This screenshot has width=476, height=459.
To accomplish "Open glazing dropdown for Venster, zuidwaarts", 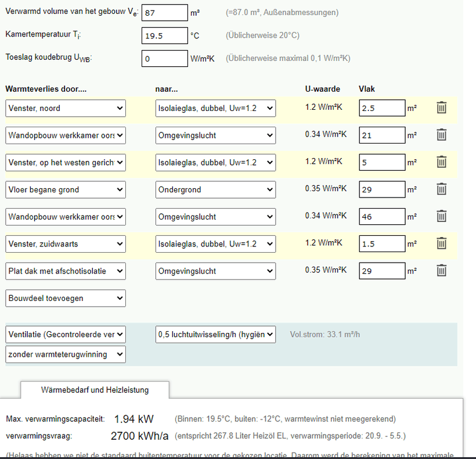I will pos(215,244).
